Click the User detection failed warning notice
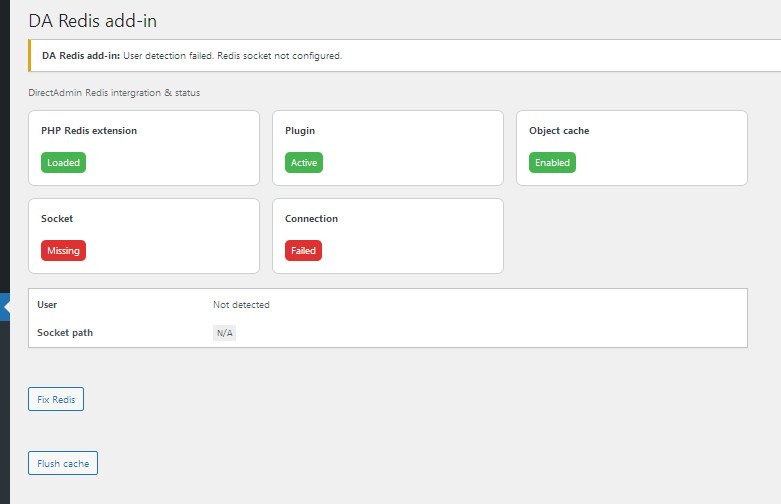The height and width of the screenshot is (504, 781). [192, 56]
